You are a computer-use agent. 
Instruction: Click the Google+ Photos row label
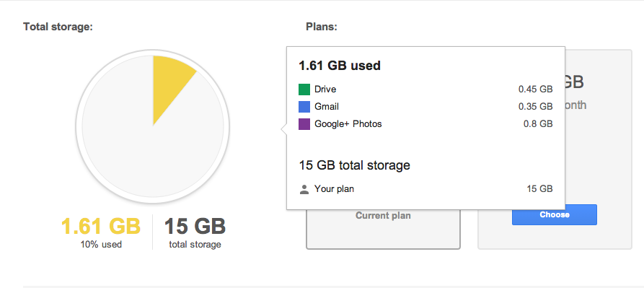[348, 124]
